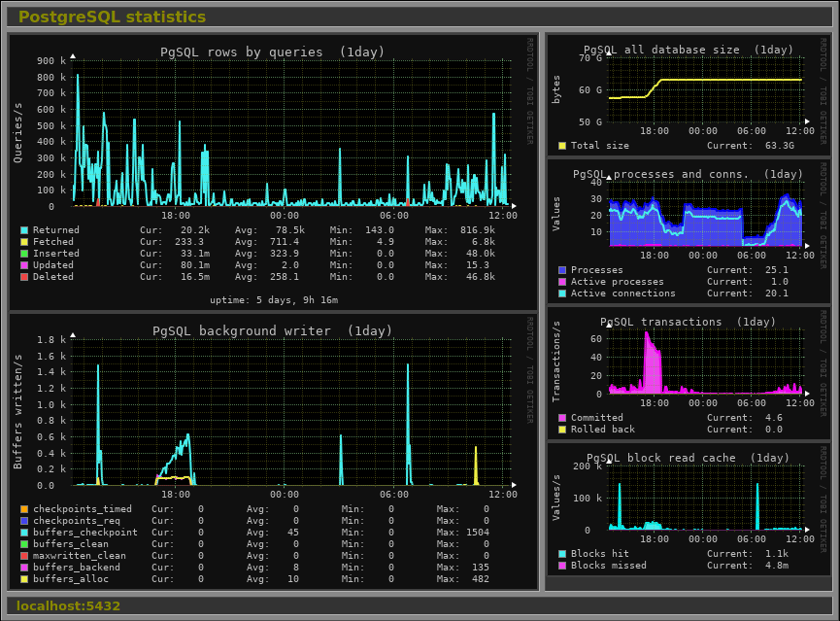The height and width of the screenshot is (621, 840).
Task: Open the processes and conns graph
Action: (689, 231)
